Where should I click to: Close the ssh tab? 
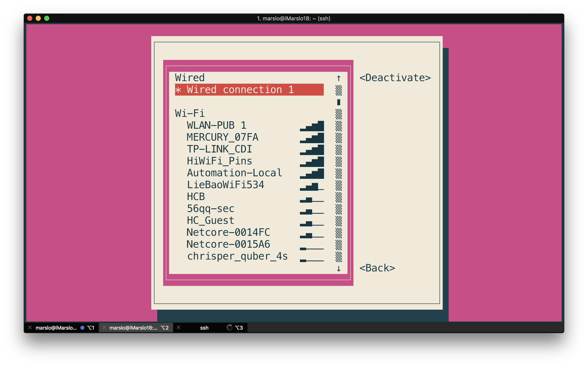(x=178, y=327)
